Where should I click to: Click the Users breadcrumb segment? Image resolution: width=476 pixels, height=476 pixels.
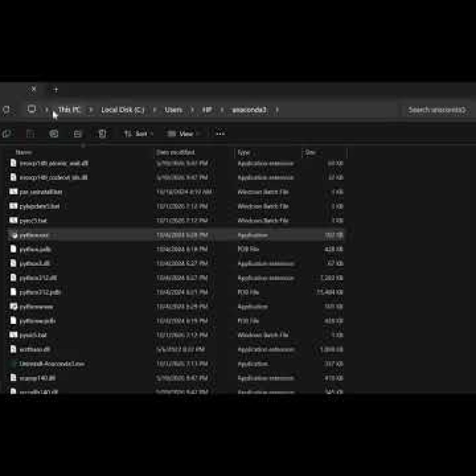(174, 110)
